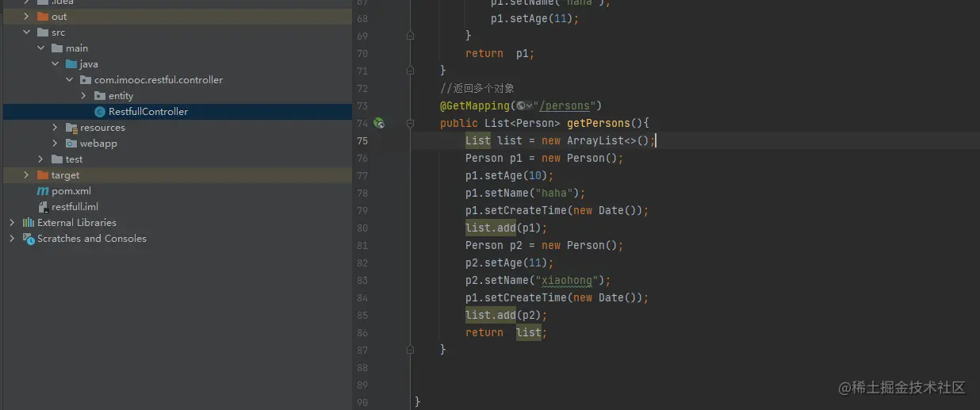Collapse the src folder chevron
This screenshot has width=980, height=410.
coord(26,33)
